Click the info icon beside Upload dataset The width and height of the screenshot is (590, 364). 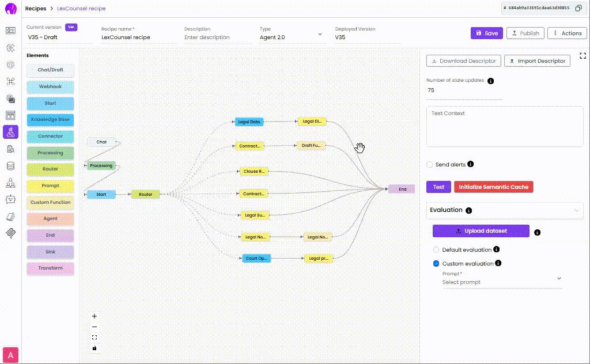(537, 232)
